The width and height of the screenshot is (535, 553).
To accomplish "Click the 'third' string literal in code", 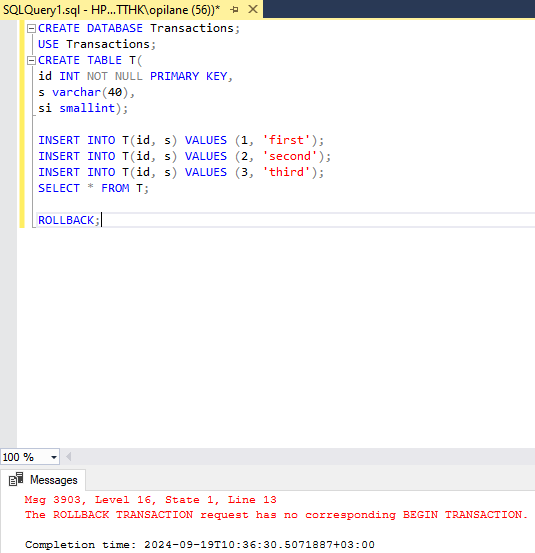I will [x=286, y=172].
